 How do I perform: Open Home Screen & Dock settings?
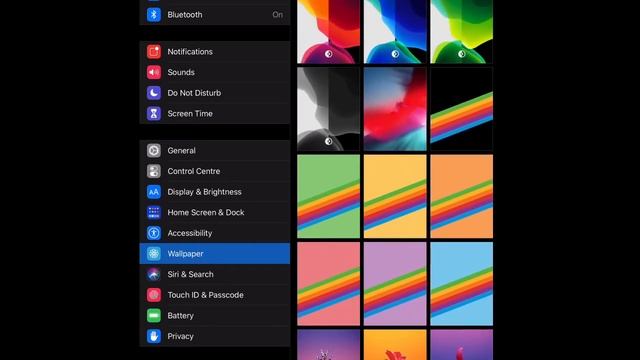(215, 213)
